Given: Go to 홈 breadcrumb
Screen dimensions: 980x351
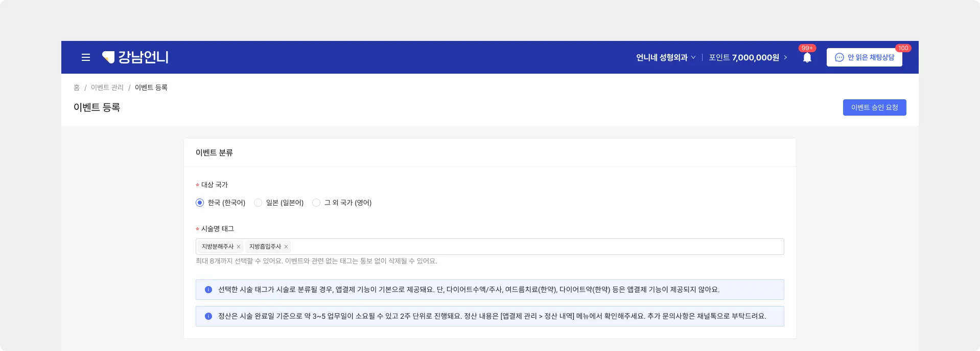Looking at the screenshot, I should click(x=77, y=87).
